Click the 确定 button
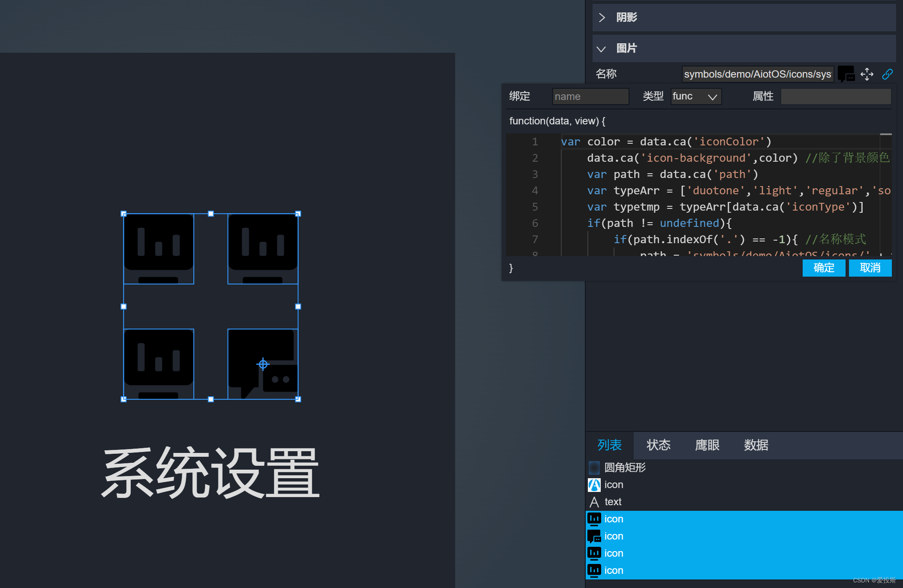 [824, 268]
